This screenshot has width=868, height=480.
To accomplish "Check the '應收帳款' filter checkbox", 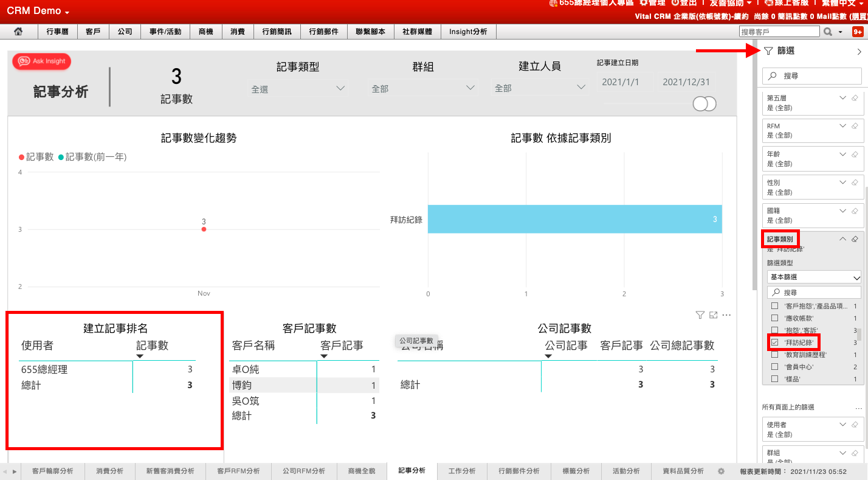I will pyautogui.click(x=774, y=318).
